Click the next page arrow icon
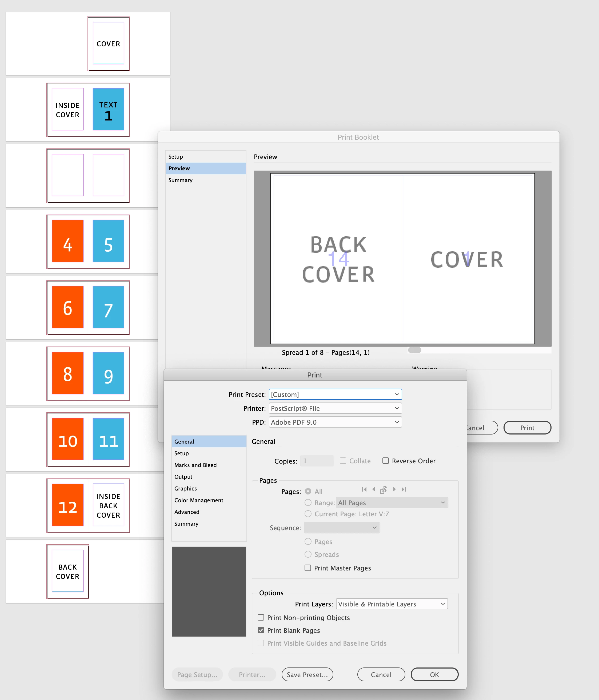This screenshot has height=700, width=599. (394, 489)
